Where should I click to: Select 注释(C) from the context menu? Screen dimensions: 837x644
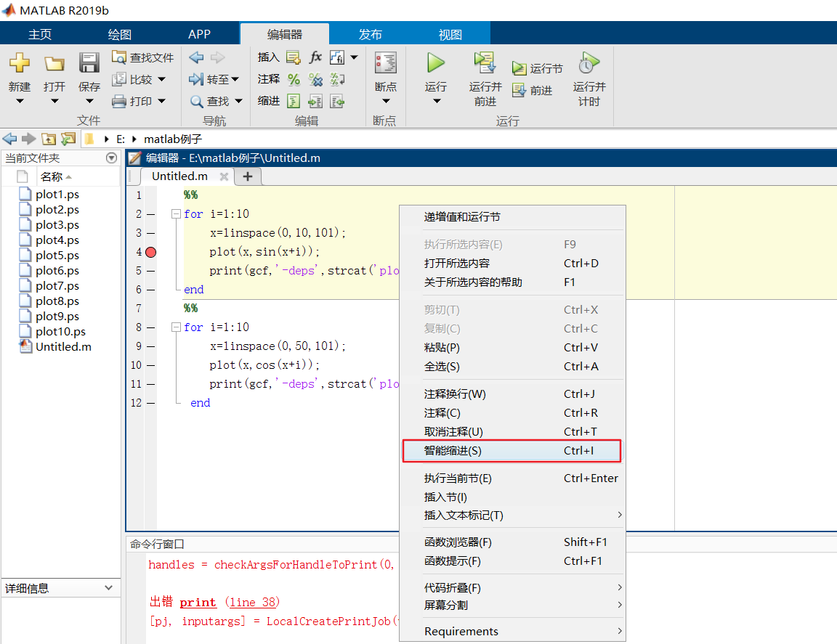(x=512, y=413)
